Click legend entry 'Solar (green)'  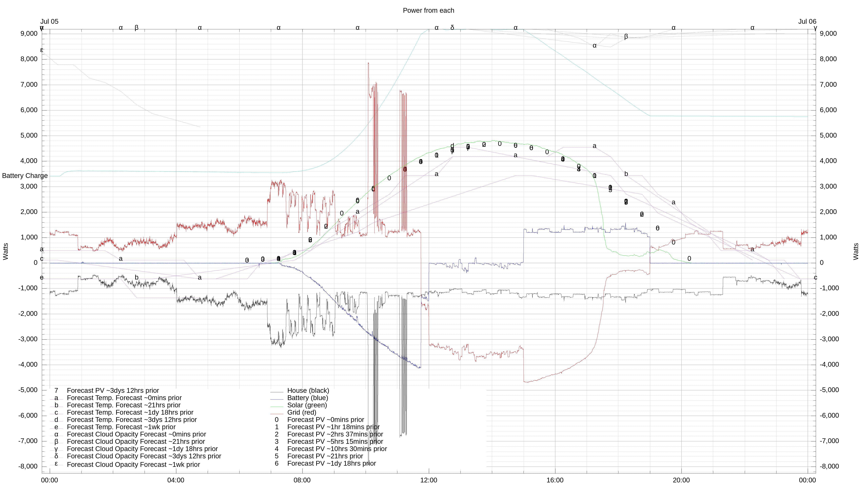(307, 405)
